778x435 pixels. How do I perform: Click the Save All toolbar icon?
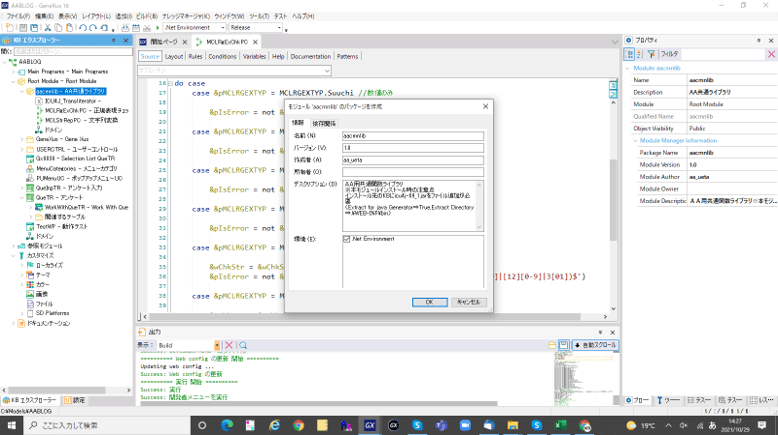point(34,28)
